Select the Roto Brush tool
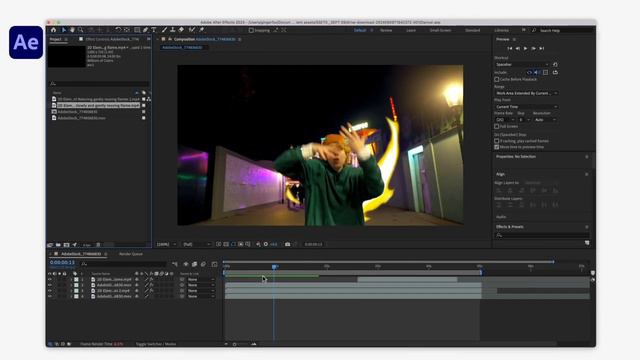The image size is (640, 360). pos(192,30)
